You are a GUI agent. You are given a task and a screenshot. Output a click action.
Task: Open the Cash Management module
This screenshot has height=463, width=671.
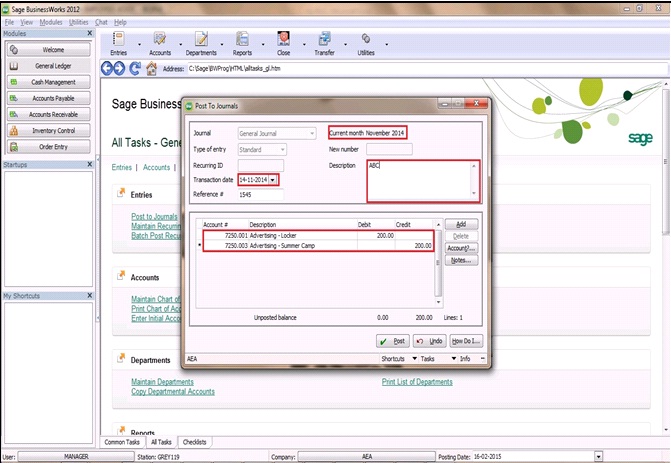coord(48,82)
